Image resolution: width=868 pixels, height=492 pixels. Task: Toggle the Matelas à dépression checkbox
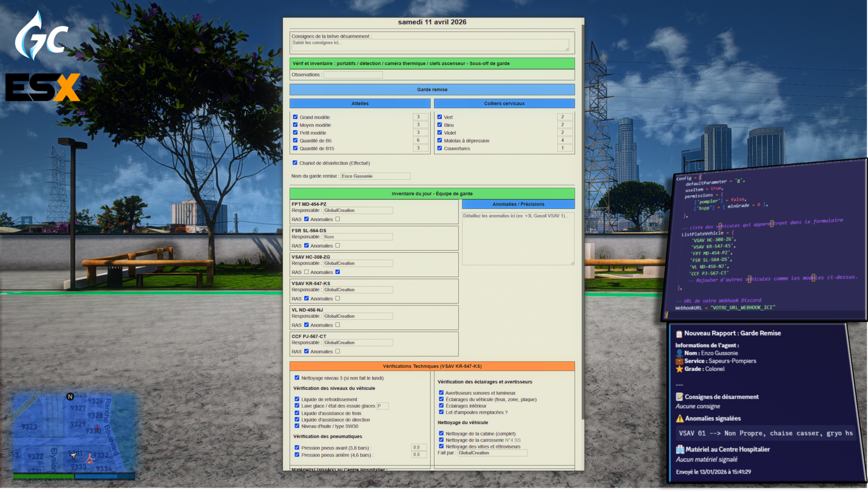pos(440,140)
